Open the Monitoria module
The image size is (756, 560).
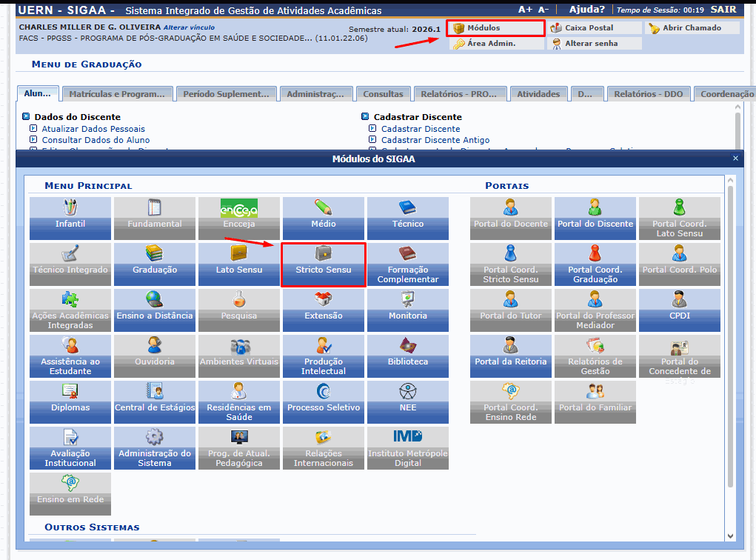408,310
